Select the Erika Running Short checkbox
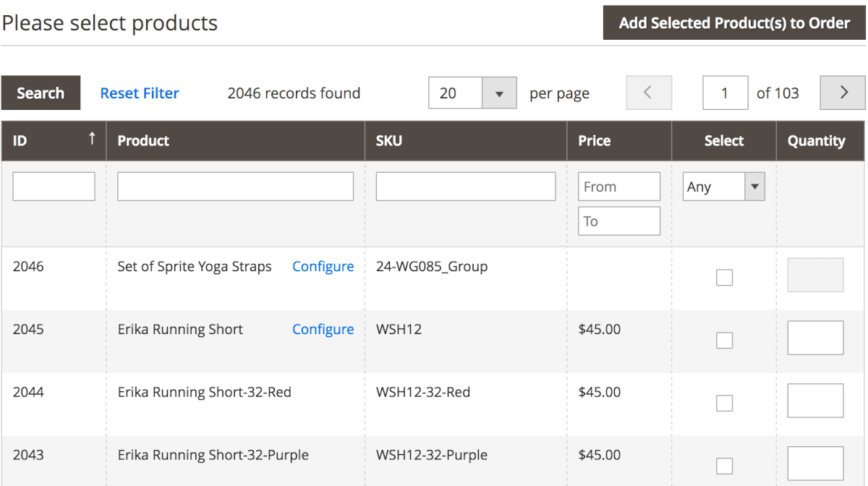Screen dimensions: 868x486 coord(724,340)
